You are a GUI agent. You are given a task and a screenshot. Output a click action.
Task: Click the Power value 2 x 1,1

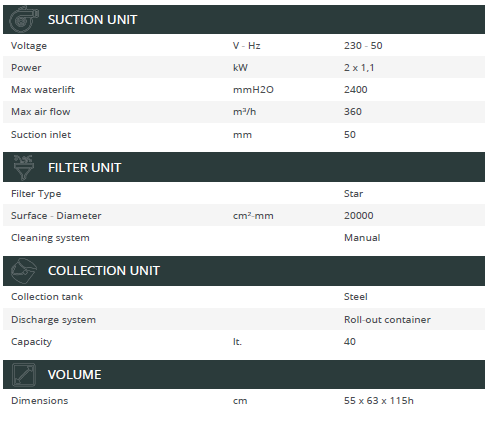(359, 68)
